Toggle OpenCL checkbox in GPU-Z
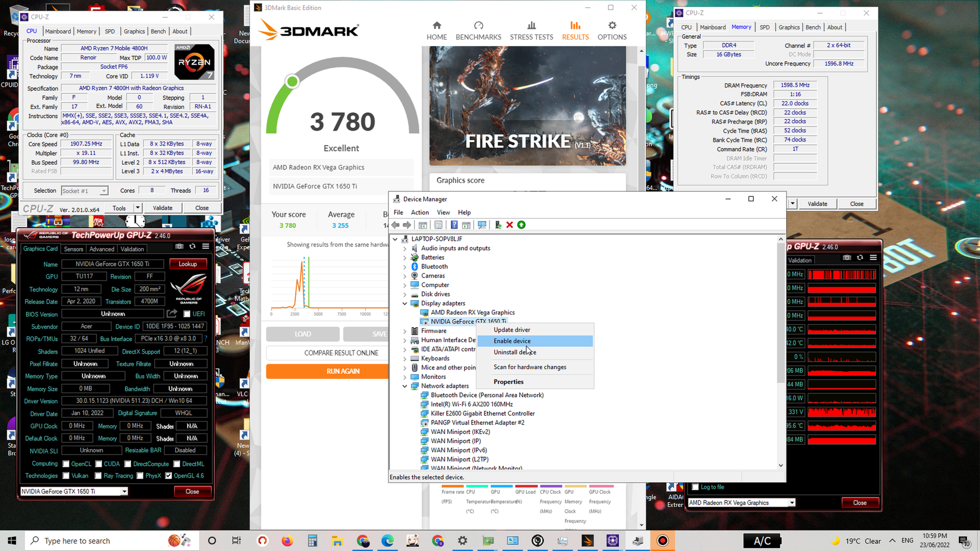 pyautogui.click(x=66, y=464)
